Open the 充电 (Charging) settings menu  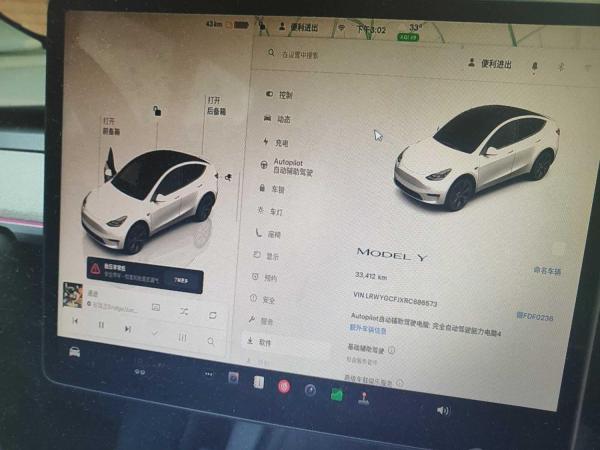(276, 143)
